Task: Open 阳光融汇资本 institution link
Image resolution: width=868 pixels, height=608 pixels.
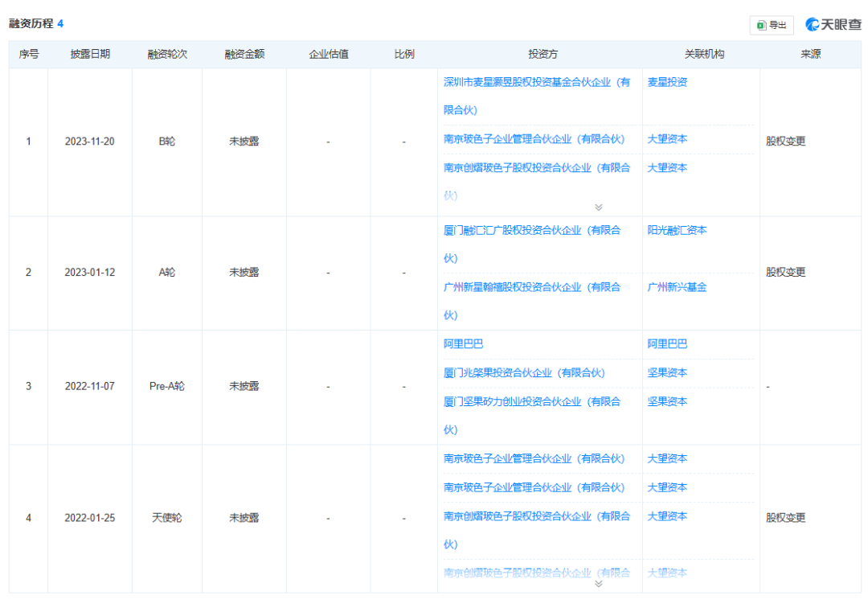Action: click(x=677, y=230)
